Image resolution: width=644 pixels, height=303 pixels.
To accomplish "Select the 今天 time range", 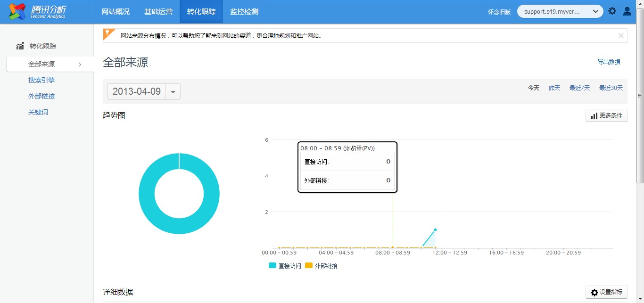I will point(533,88).
